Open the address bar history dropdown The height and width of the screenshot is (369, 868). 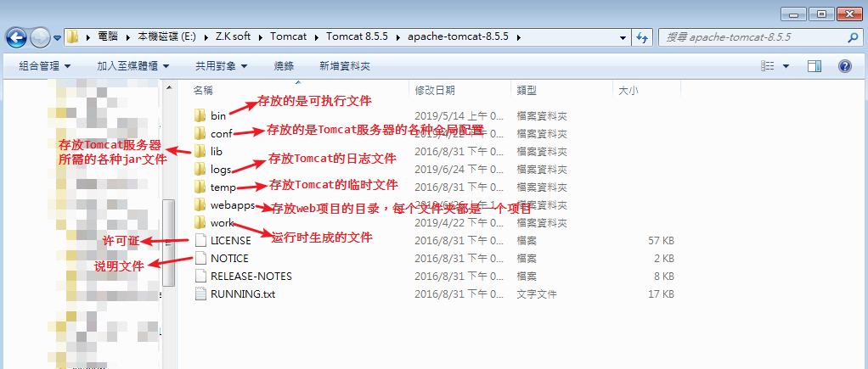pos(623,37)
